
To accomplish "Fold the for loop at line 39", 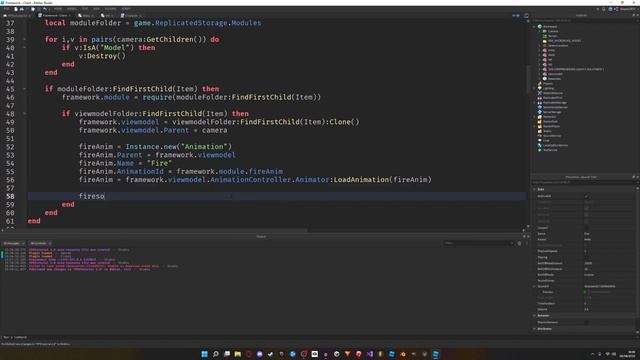I will coord(24,39).
